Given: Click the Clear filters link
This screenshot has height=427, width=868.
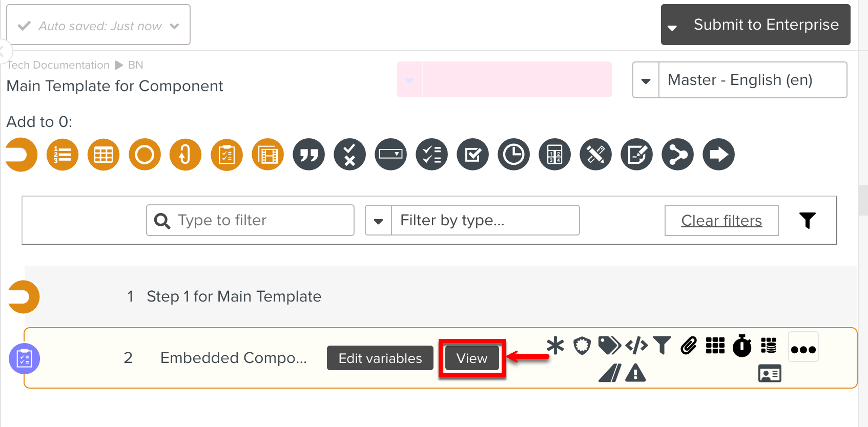Looking at the screenshot, I should coord(720,220).
